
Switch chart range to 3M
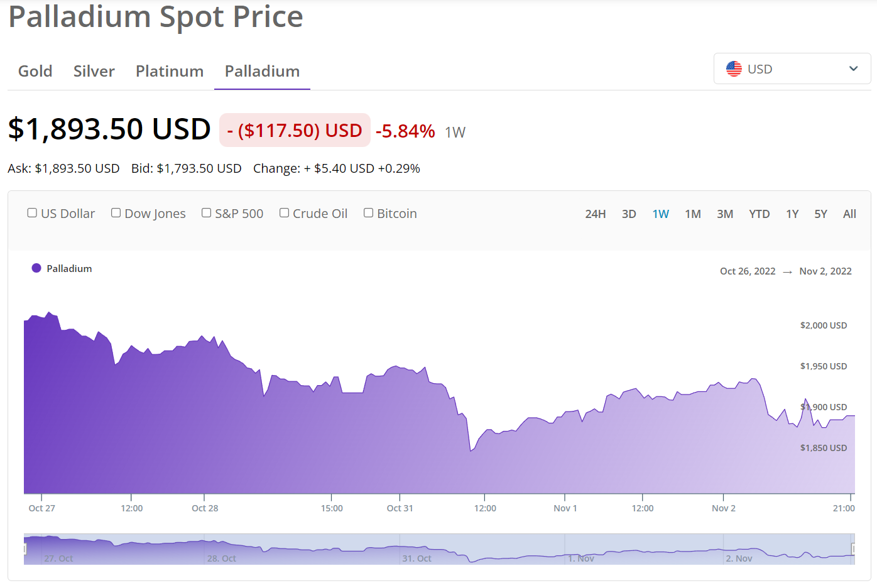pos(725,214)
